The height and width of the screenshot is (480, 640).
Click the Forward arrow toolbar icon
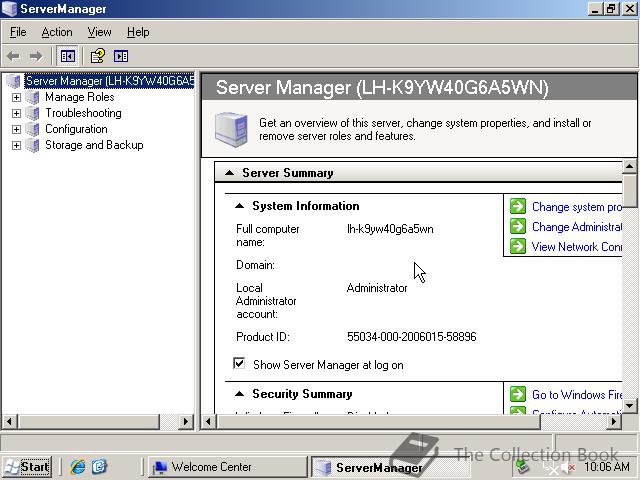pyautogui.click(x=36, y=56)
